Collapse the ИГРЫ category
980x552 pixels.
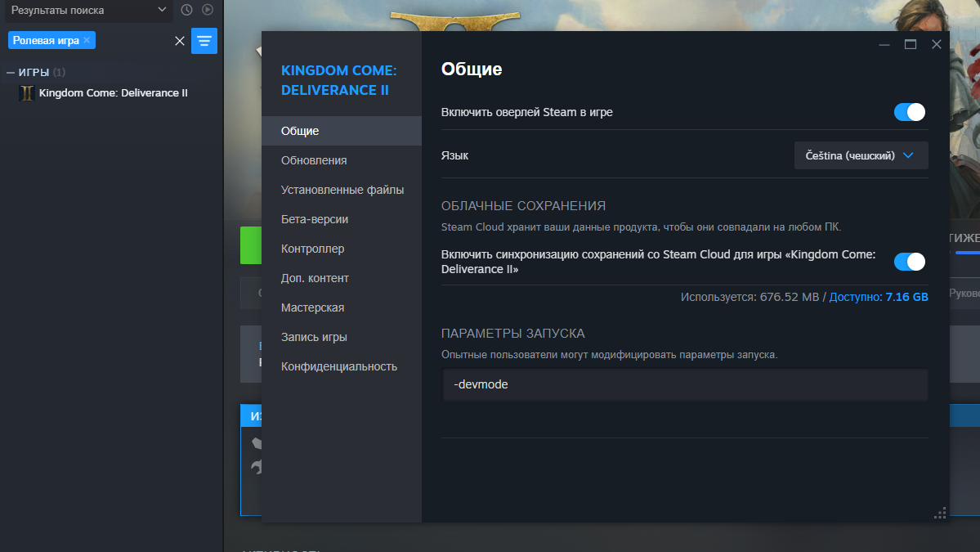click(10, 73)
